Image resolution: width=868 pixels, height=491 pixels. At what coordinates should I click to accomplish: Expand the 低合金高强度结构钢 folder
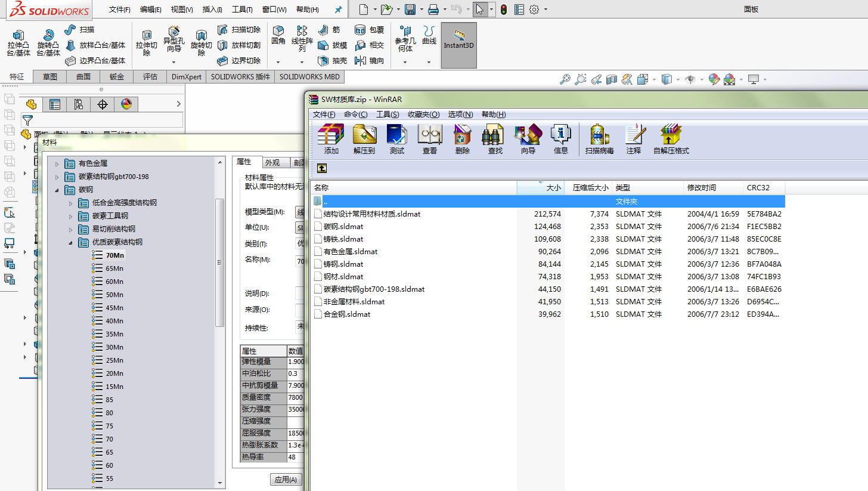70,203
